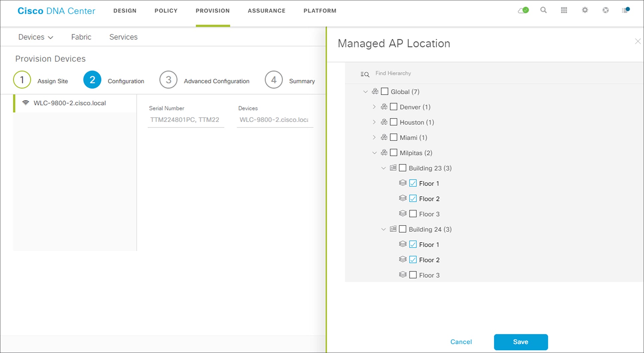
Task: Uncheck Floor 2 under Building 23
Action: point(413,198)
